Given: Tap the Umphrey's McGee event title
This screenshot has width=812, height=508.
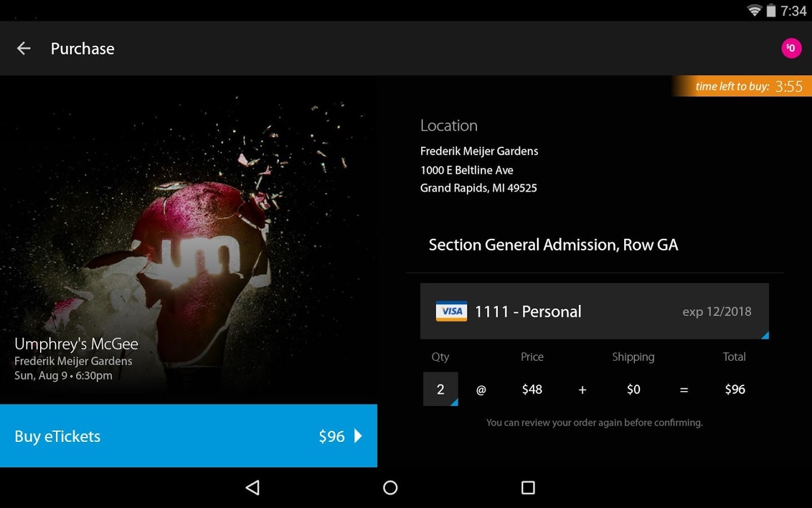Looking at the screenshot, I should (x=76, y=344).
